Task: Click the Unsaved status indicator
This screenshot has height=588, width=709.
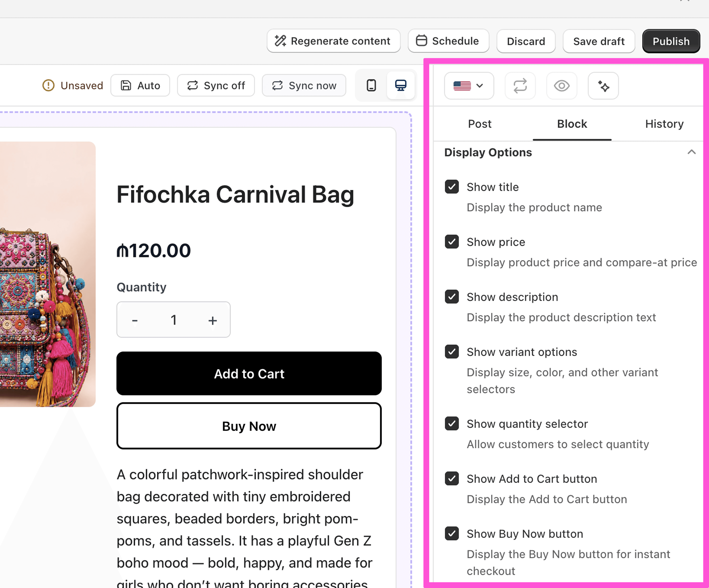Action: pos(72,85)
